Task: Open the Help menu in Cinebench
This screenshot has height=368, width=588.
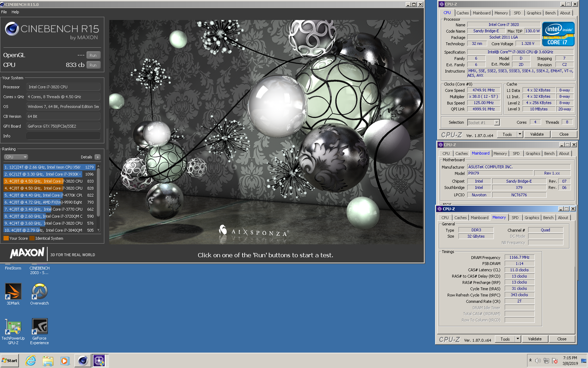Action: [x=15, y=12]
